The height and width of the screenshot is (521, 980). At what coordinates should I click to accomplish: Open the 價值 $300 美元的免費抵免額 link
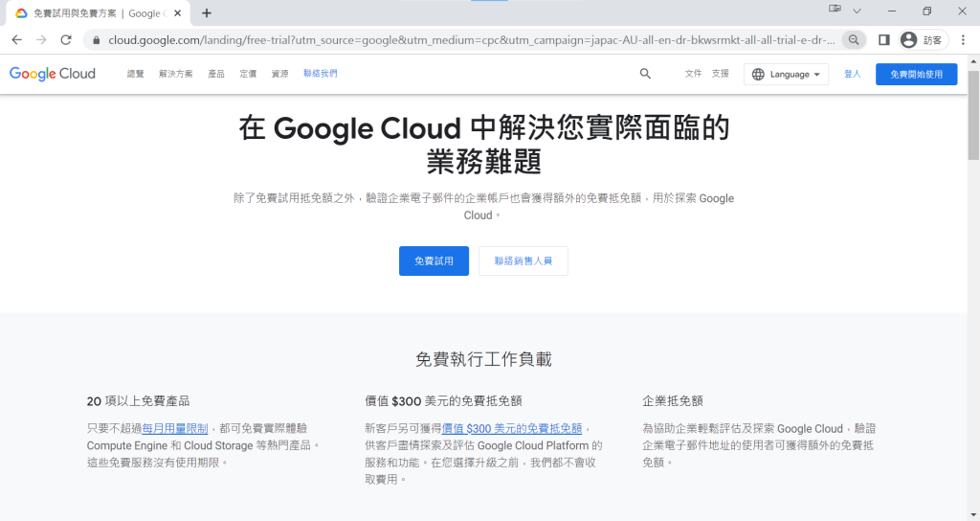click(512, 428)
